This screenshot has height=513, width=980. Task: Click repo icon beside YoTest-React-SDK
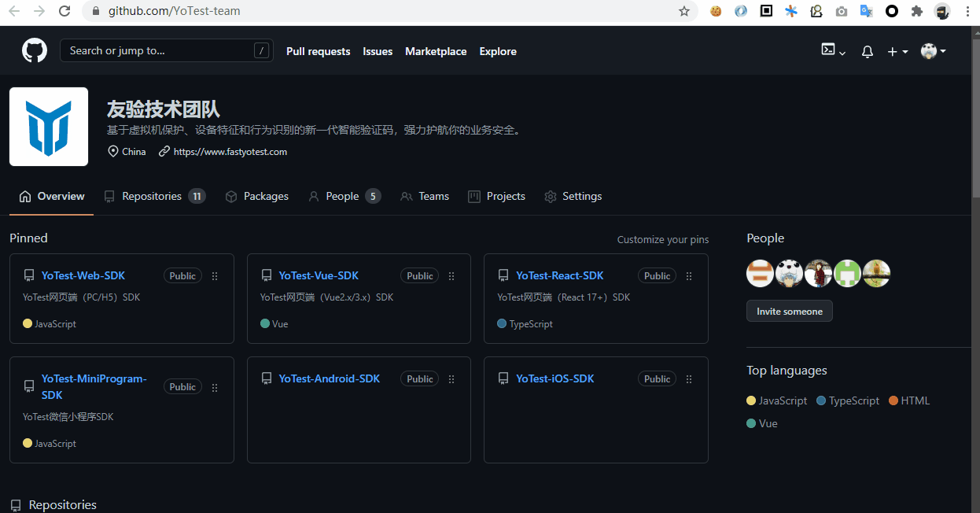(503, 276)
